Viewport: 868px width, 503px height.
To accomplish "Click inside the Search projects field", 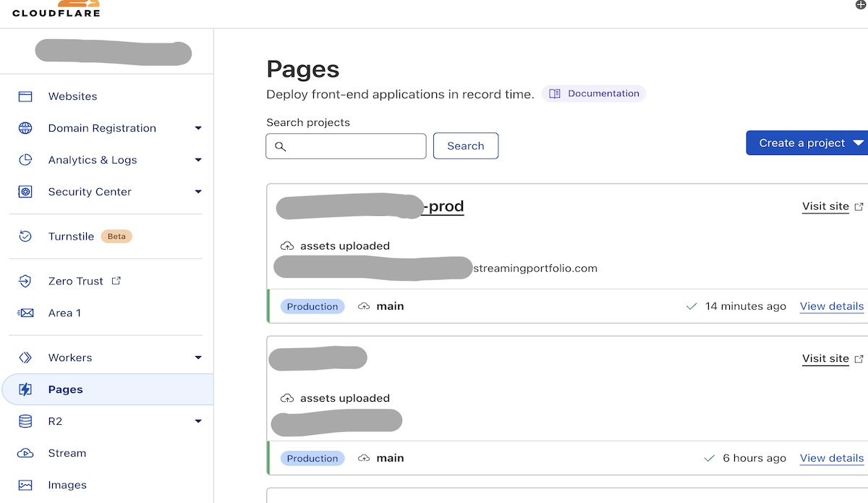I will click(x=346, y=146).
